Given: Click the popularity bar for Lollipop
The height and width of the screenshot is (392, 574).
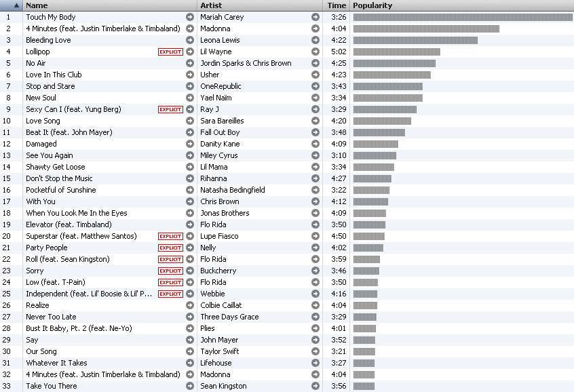Looking at the screenshot, I should click(x=397, y=52).
